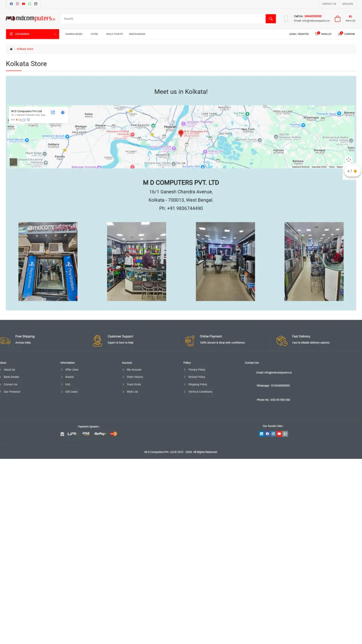Open footer Order History link
Viewport: 362px width, 644px height.
(135, 377)
